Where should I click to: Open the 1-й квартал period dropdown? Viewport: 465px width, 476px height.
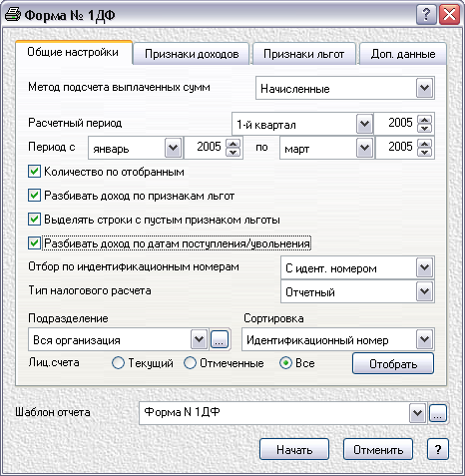(364, 124)
